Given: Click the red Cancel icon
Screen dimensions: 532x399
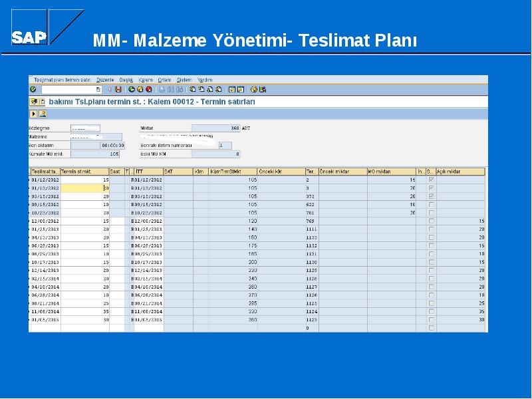Looking at the screenshot, I should [148, 90].
